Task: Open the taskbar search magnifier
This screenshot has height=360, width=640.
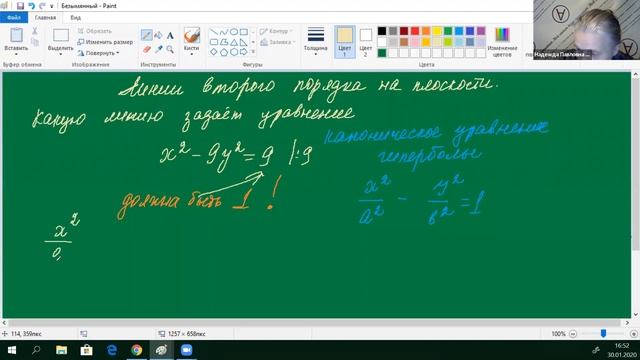Action: point(36,350)
